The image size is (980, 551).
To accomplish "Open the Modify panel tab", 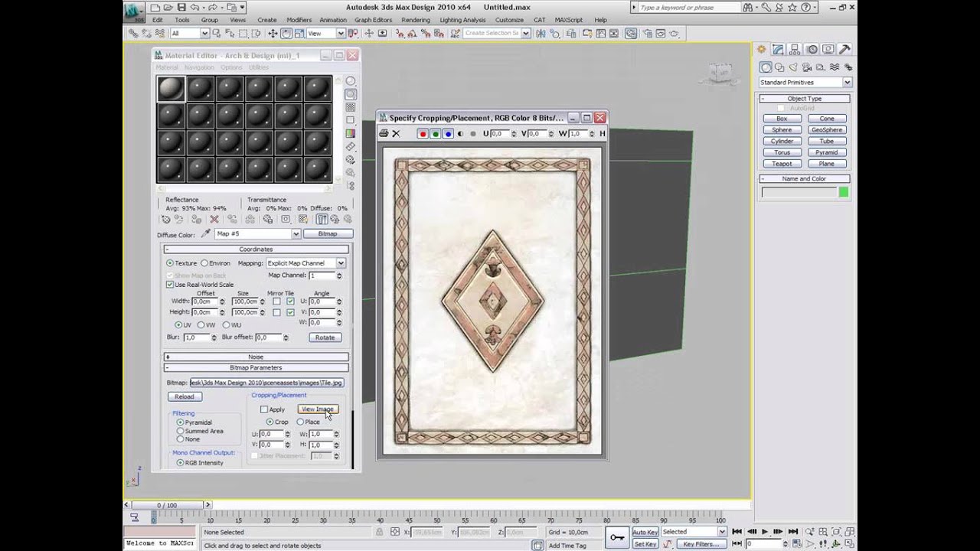I will point(779,49).
